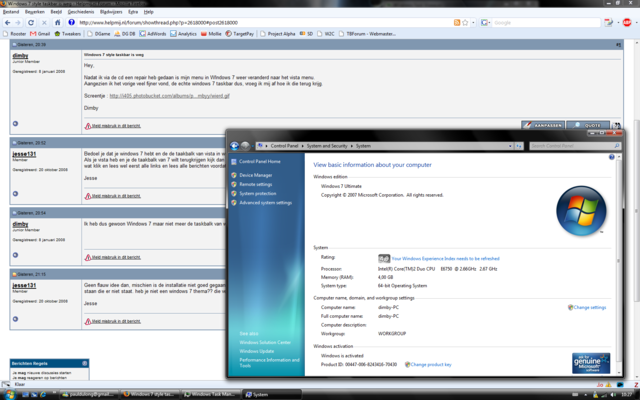
Task: Open the Beeld menu
Action: coord(56,12)
